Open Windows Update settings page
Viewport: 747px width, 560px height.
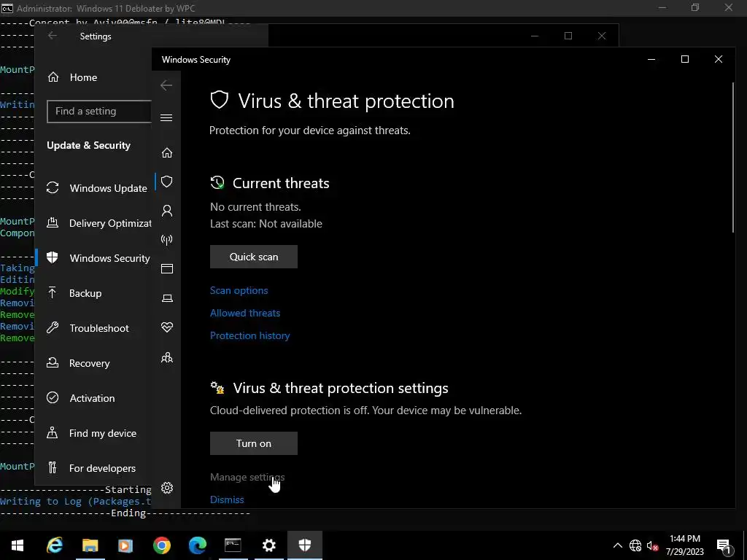(x=97, y=188)
